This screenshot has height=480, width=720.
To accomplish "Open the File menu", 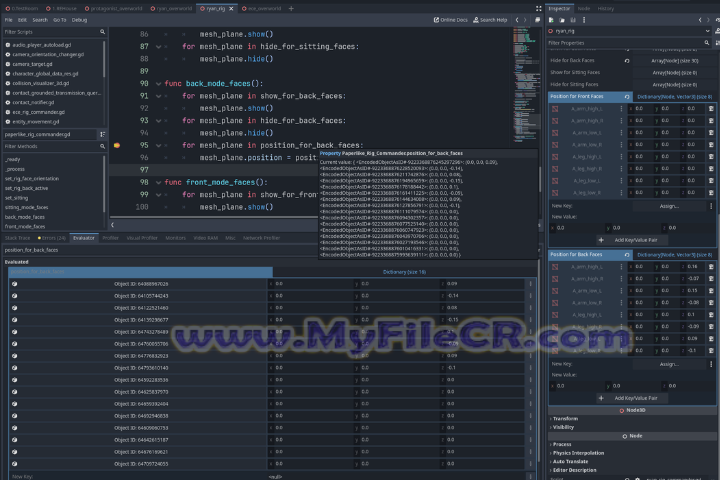I will [9, 20].
